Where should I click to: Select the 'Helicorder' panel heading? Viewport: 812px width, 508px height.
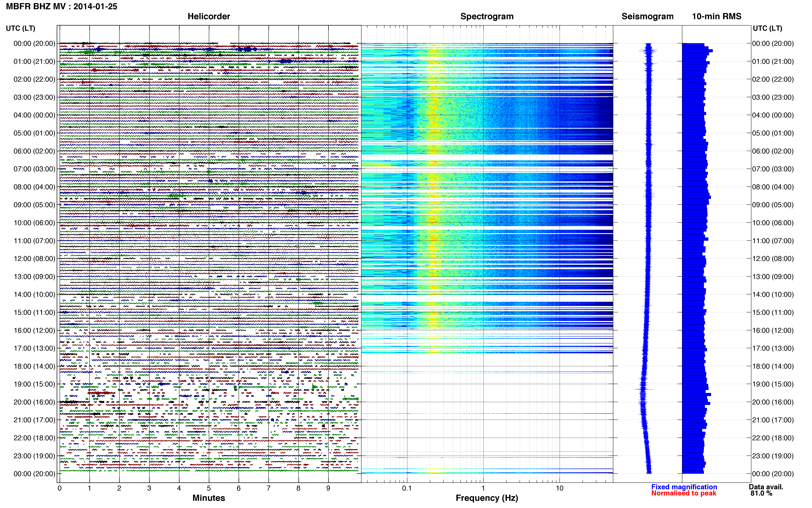coord(209,16)
